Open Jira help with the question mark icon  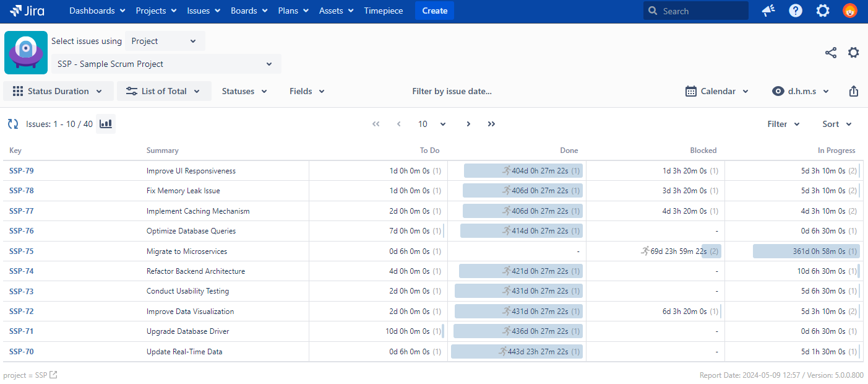pos(795,11)
